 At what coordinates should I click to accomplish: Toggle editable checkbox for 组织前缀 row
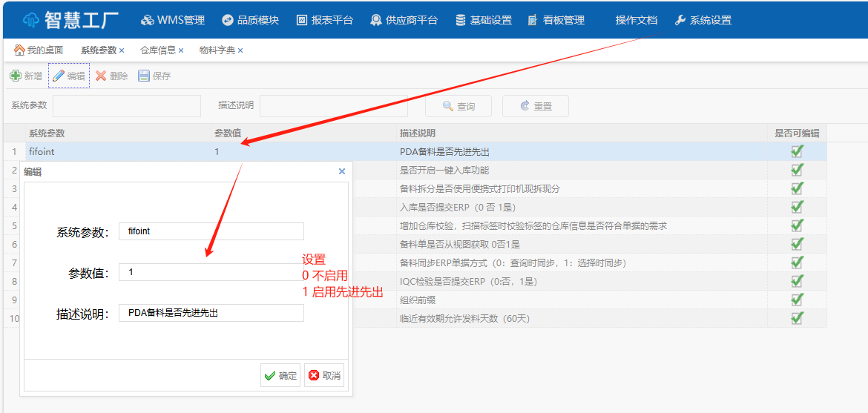pos(797,300)
